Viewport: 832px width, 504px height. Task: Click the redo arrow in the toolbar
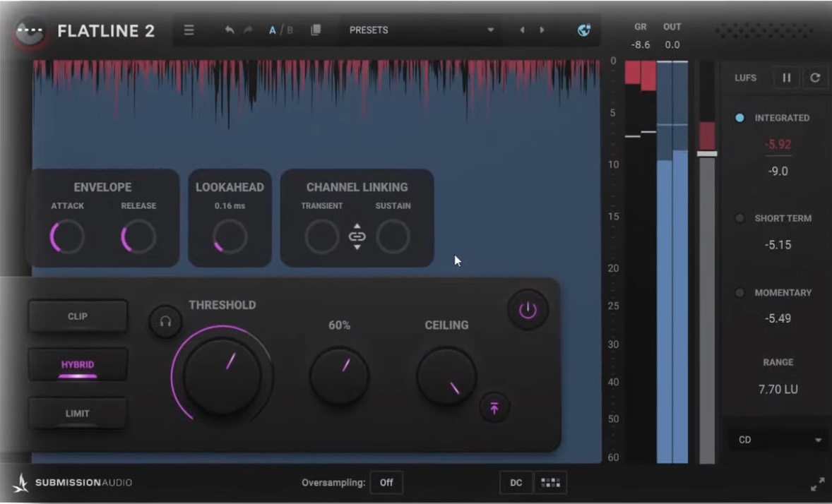pos(248,30)
